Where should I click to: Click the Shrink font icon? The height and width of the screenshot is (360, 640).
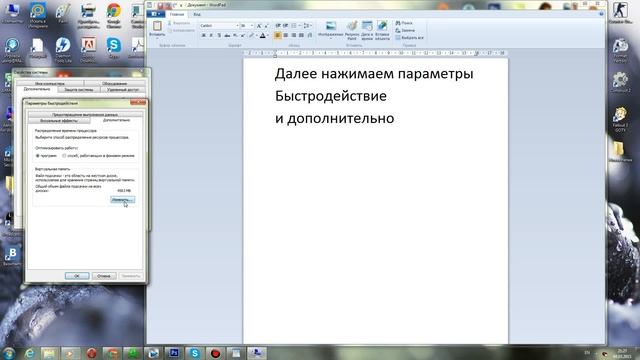[x=267, y=26]
